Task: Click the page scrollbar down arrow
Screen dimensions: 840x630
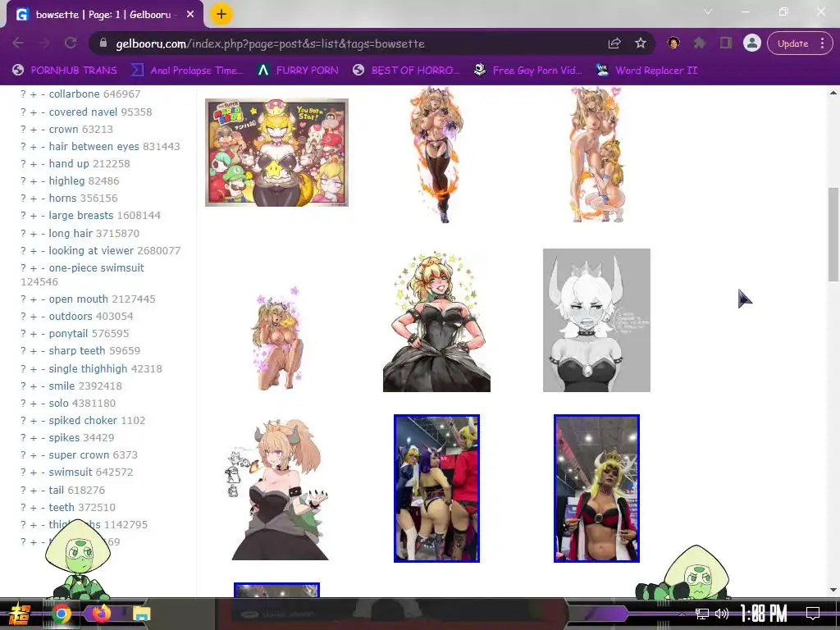Action: point(833,590)
